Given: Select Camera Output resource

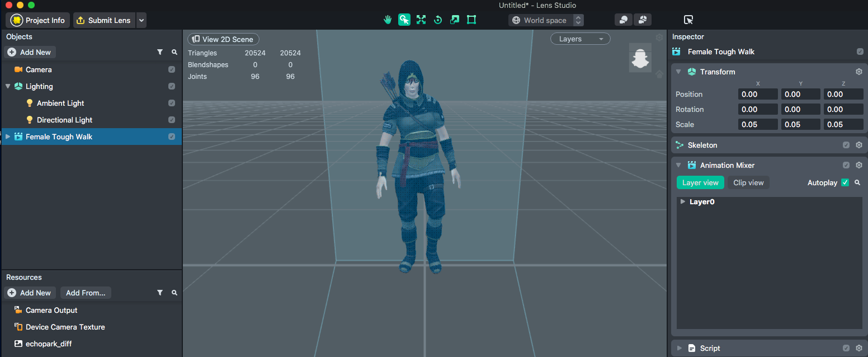Looking at the screenshot, I should pyautogui.click(x=91, y=310).
